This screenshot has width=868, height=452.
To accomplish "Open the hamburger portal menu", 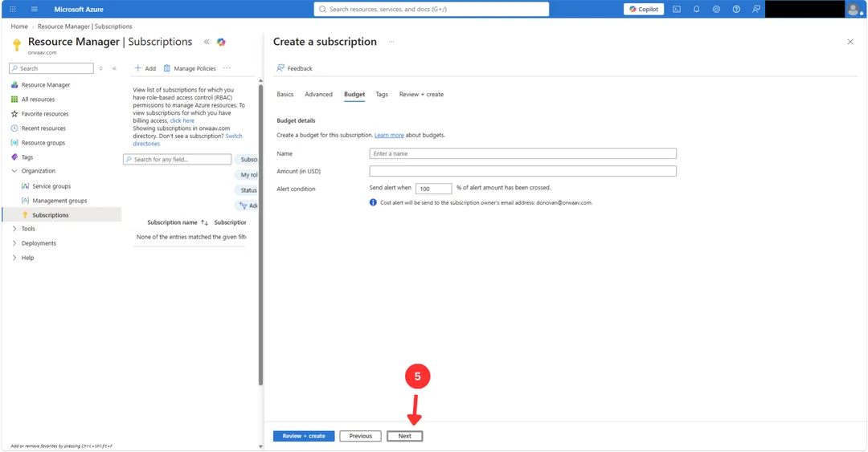I will click(35, 9).
